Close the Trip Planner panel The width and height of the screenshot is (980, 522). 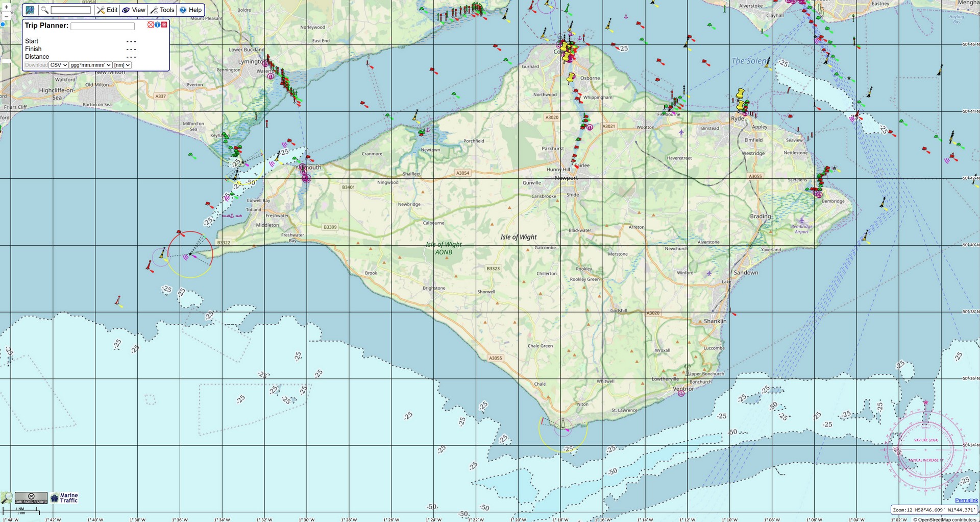click(164, 25)
